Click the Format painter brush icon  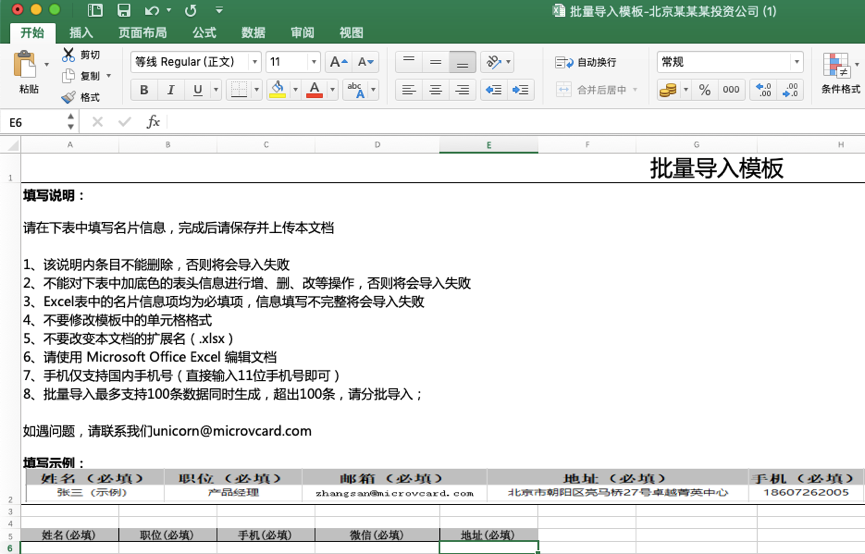[69, 97]
